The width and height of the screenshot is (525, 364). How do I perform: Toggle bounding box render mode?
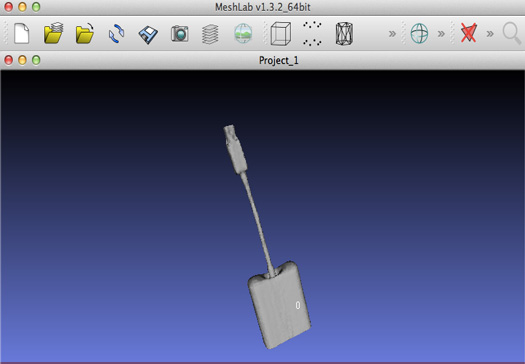click(x=281, y=33)
